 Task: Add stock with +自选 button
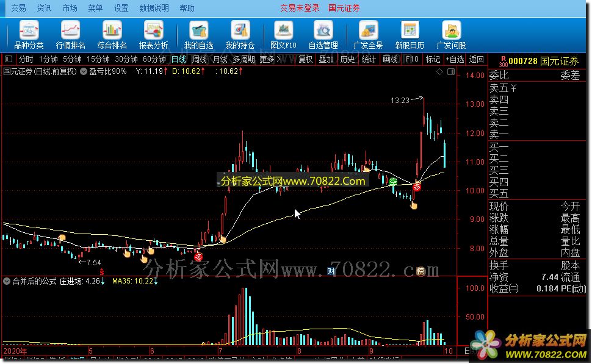point(455,59)
